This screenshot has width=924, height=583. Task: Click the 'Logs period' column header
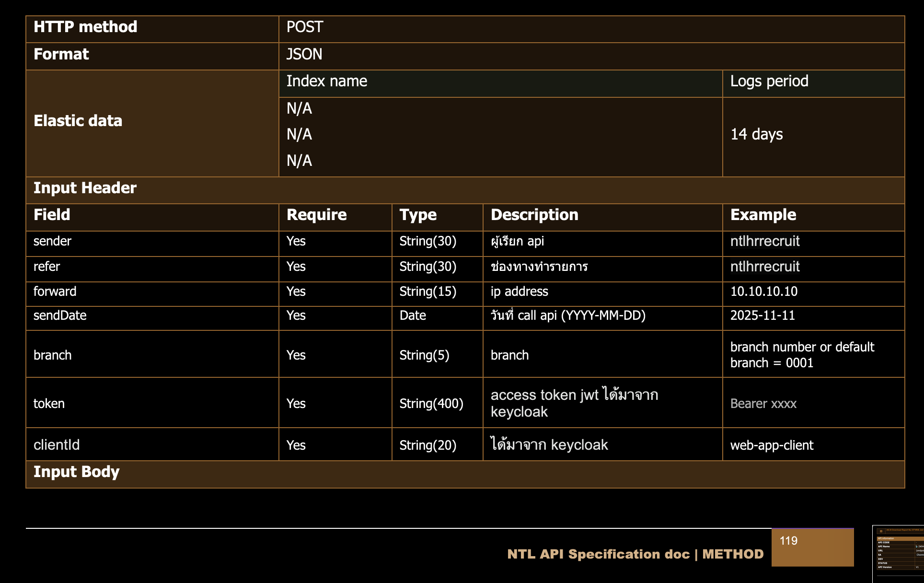click(769, 81)
